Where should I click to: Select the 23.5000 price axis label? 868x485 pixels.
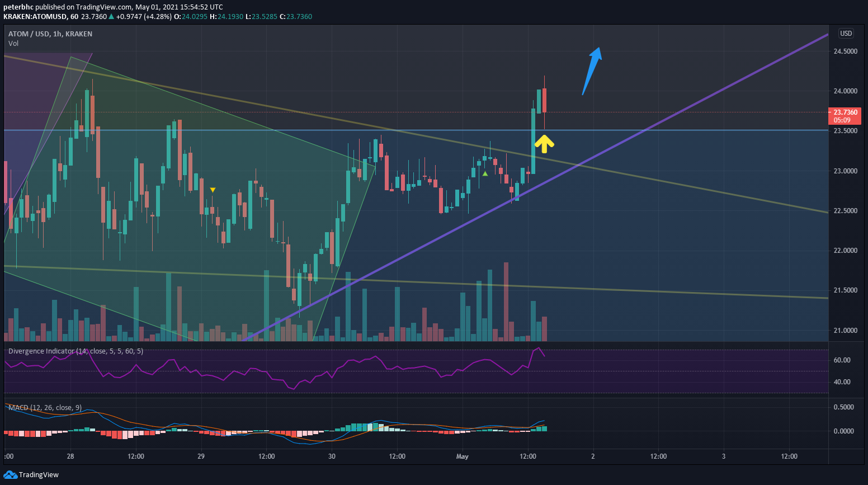click(x=845, y=131)
